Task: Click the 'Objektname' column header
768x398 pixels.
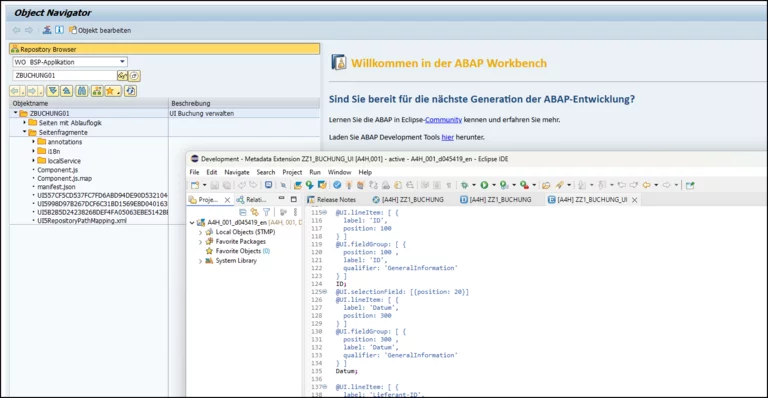Action: pyautogui.click(x=89, y=103)
